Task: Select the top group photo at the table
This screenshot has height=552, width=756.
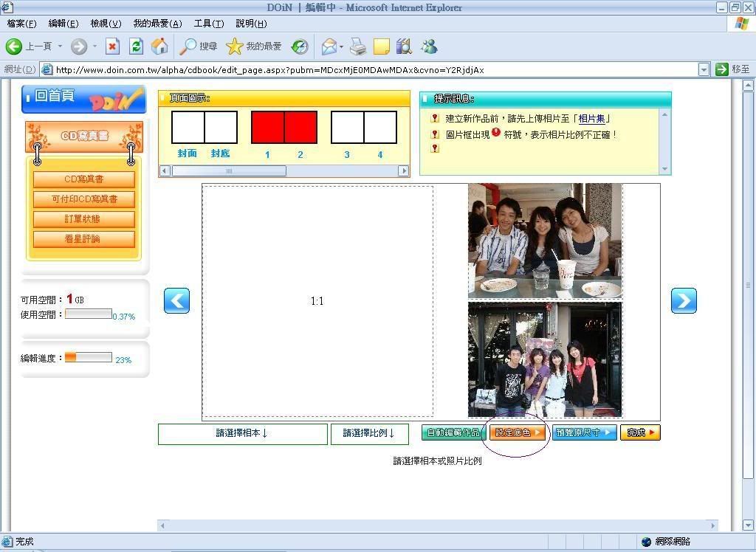Action: coord(545,241)
